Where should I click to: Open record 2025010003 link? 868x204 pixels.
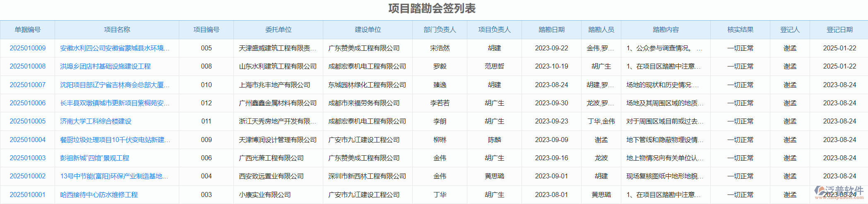pyautogui.click(x=28, y=158)
